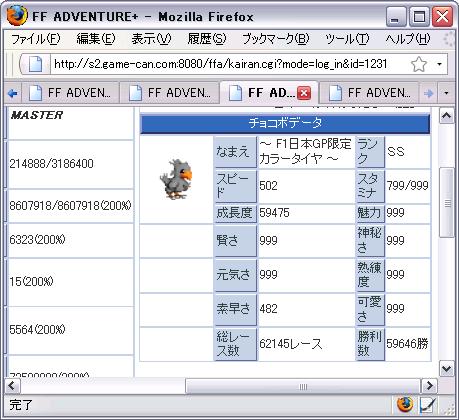Image resolution: width=459 pixels, height=420 pixels.
Task: Click the bookmark star icon in address bar
Action: pyautogui.click(x=419, y=64)
